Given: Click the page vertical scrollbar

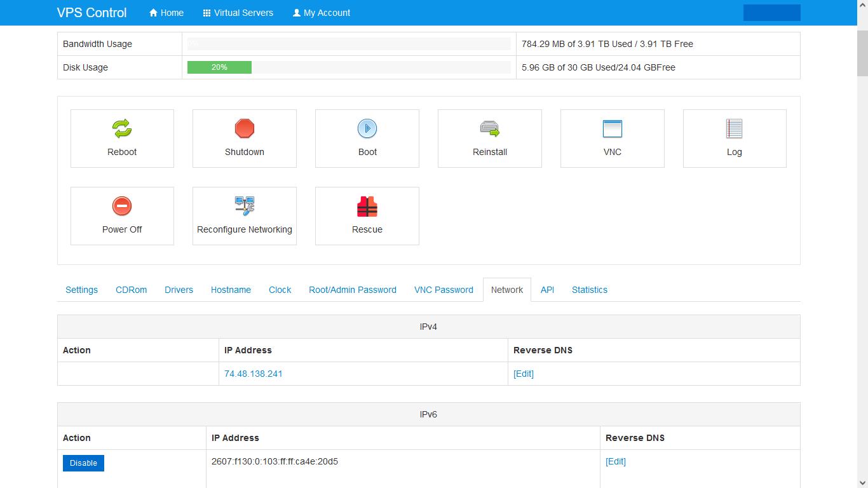Looking at the screenshot, I should point(862,254).
